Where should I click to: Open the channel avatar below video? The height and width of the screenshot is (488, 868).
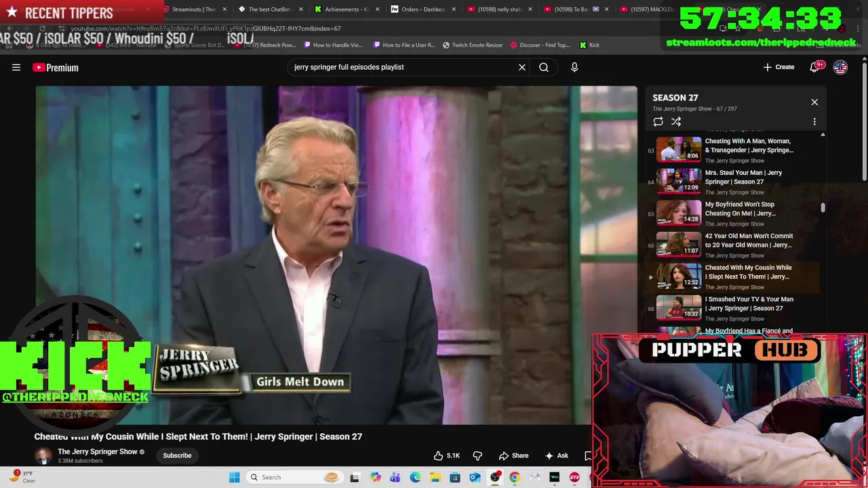(x=43, y=455)
